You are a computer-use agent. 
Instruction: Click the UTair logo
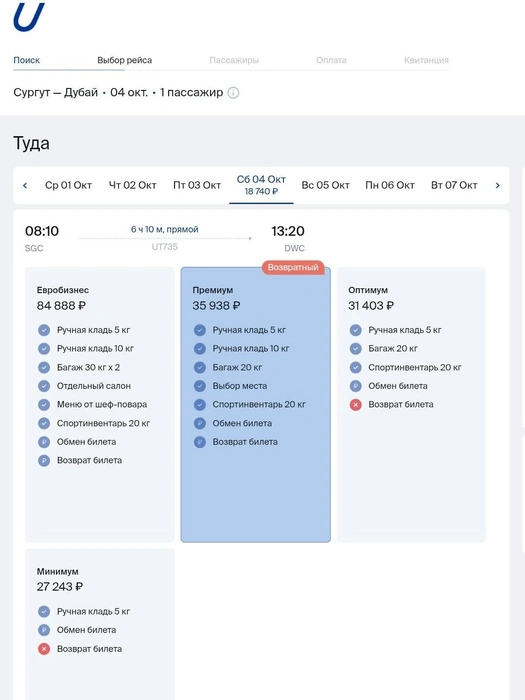29,16
